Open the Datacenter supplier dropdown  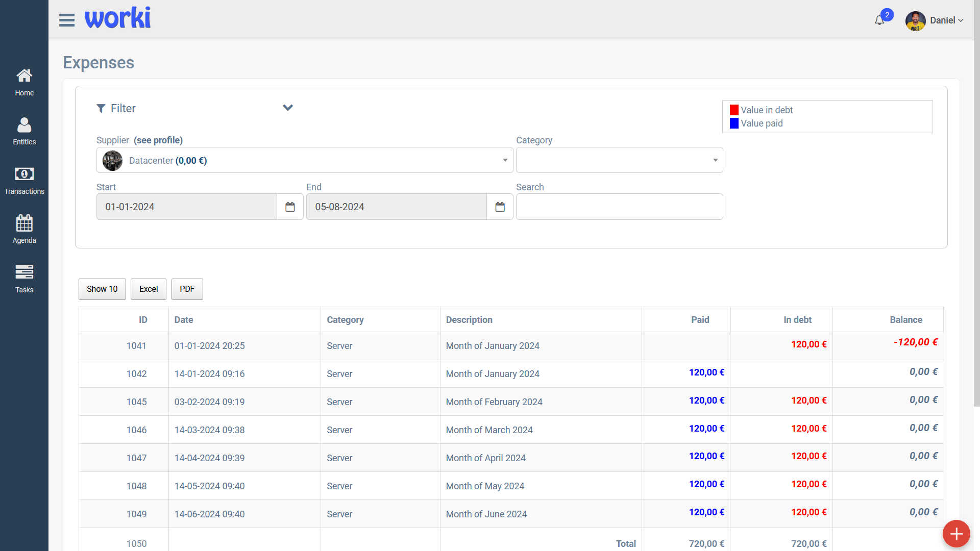tap(305, 160)
